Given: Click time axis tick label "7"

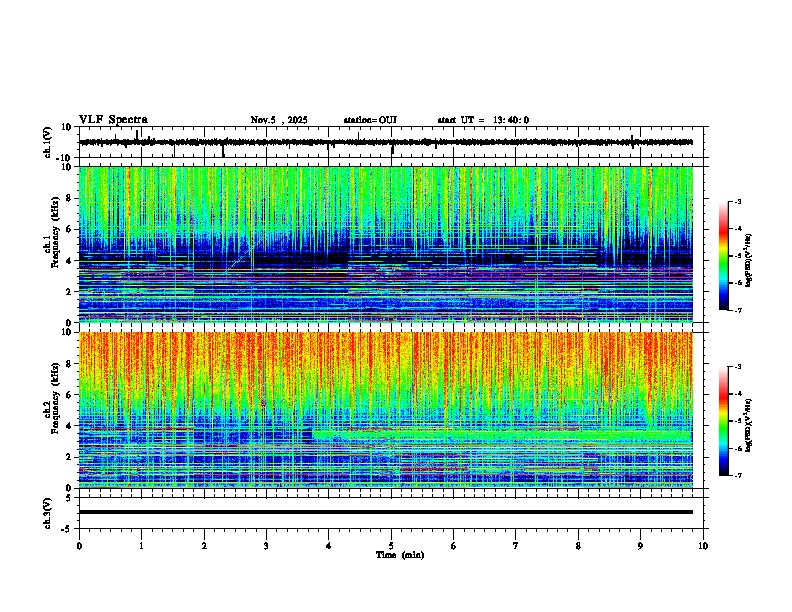Looking at the screenshot, I should [516, 546].
